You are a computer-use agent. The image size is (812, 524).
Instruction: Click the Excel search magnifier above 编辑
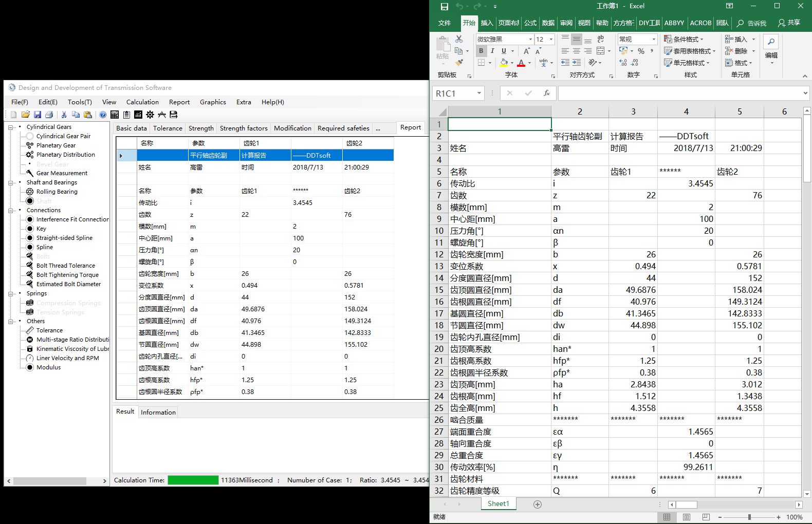click(771, 42)
